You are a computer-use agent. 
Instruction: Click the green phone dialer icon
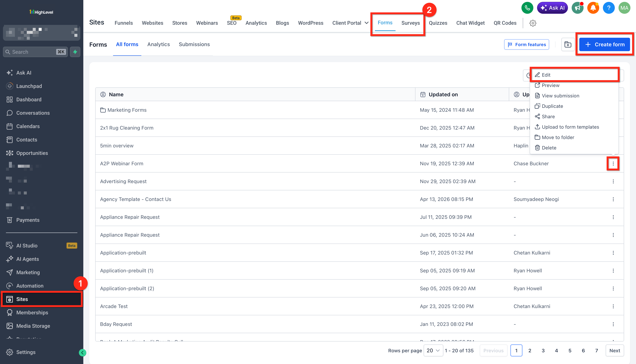pos(527,8)
